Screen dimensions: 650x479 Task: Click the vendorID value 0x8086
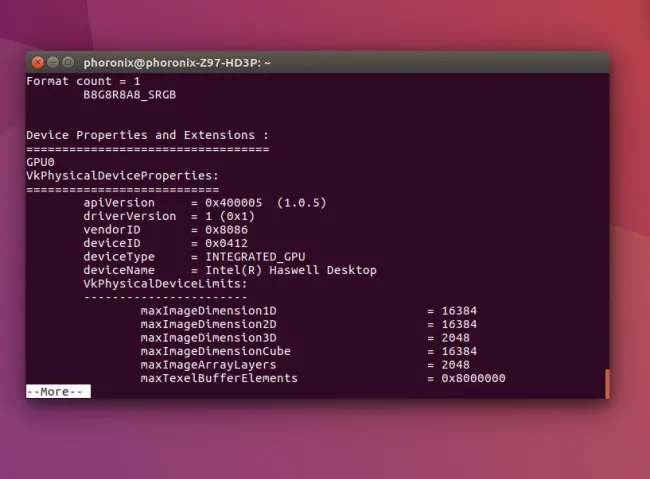(226, 230)
